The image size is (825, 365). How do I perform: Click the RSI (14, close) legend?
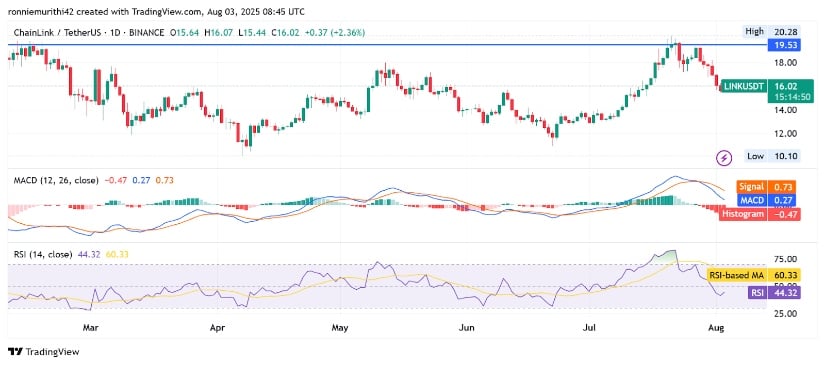[x=43, y=255]
